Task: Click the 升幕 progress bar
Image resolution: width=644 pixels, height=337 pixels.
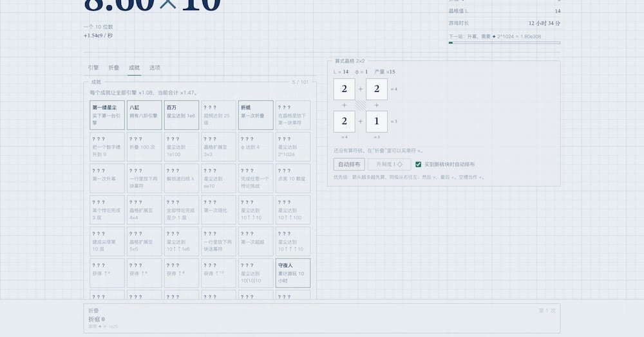Action: (505, 42)
